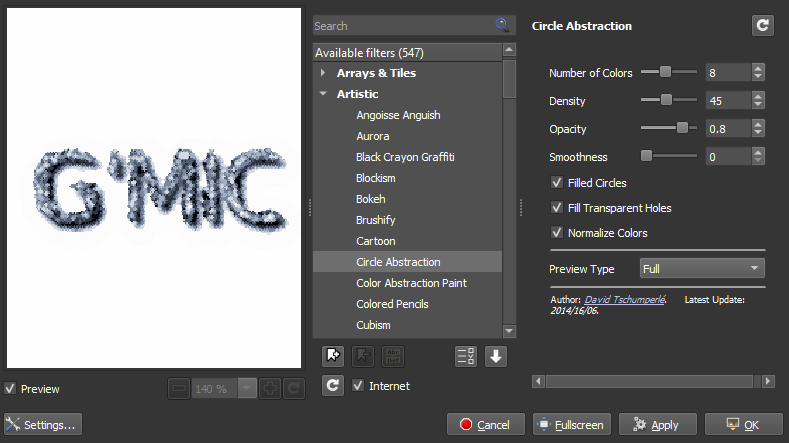Toggle the Preview checkbox
Viewport: 789px width, 443px height.
(x=10, y=389)
